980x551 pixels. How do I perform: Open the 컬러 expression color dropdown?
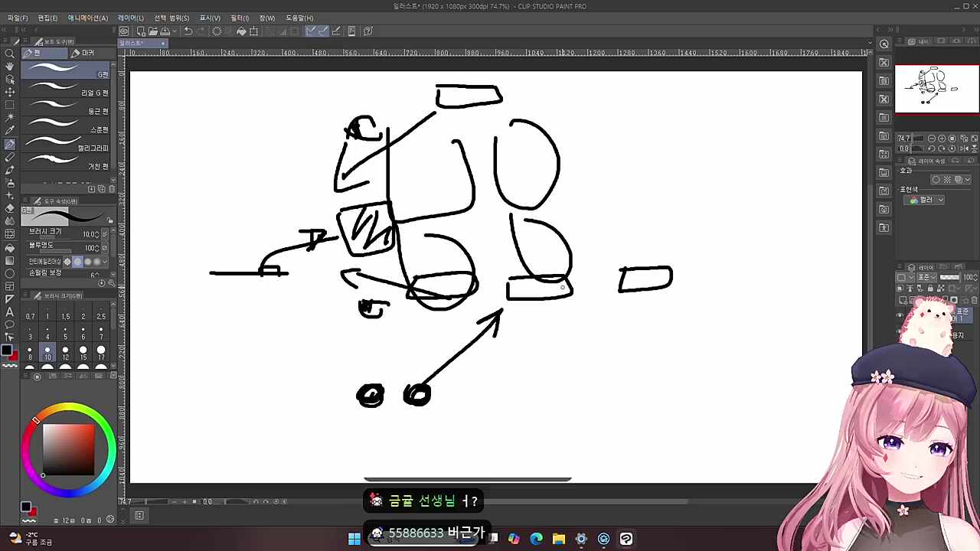point(924,200)
